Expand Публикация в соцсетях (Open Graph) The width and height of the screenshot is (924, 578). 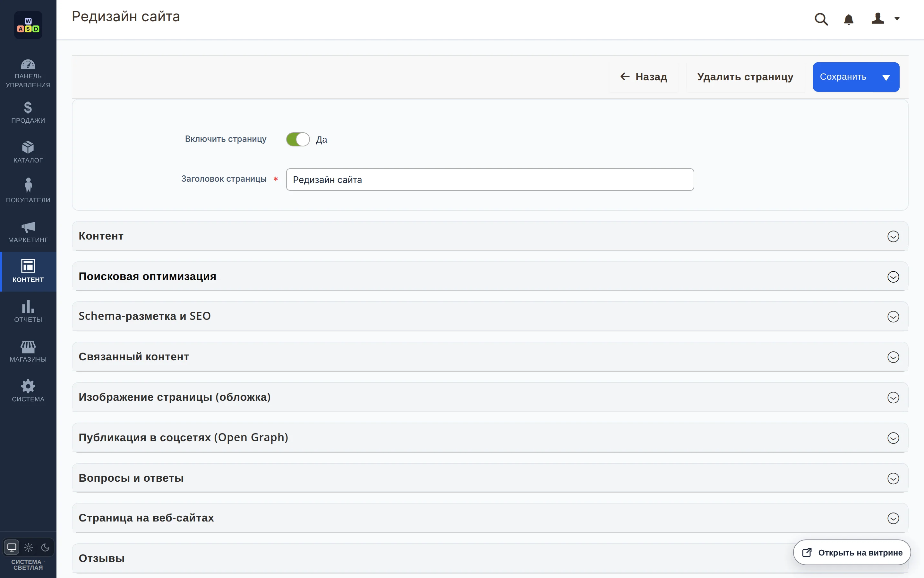[x=490, y=438]
